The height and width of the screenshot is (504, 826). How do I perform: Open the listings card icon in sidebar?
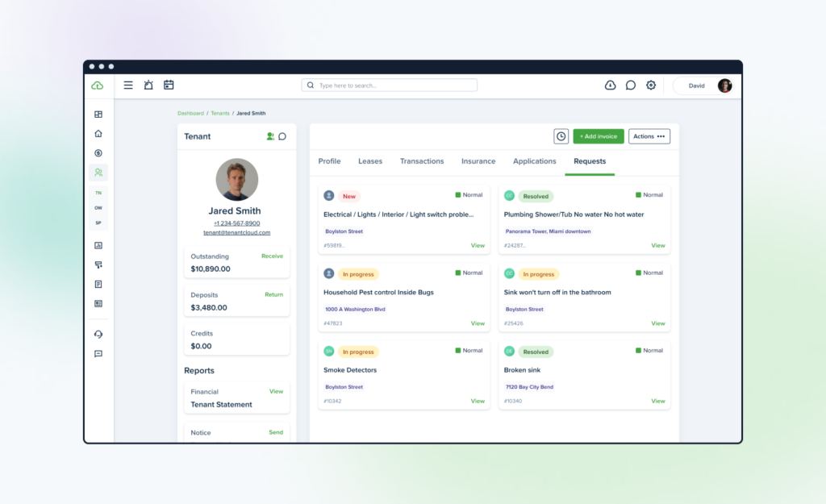(x=98, y=304)
